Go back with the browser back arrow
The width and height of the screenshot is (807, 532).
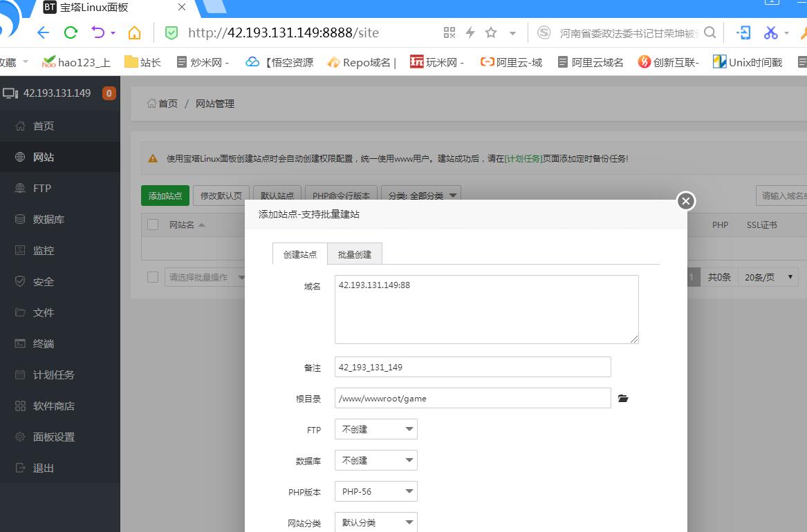[x=43, y=32]
